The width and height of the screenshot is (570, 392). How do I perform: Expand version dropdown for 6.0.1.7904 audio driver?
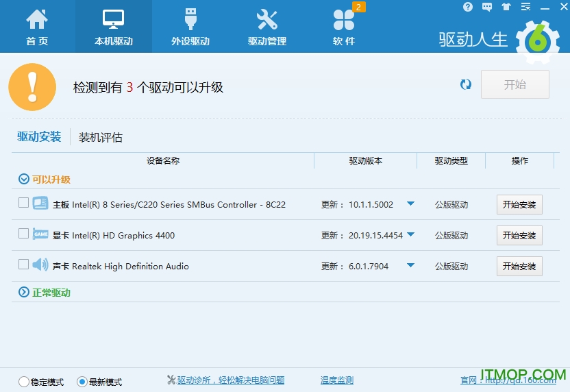[x=410, y=265]
